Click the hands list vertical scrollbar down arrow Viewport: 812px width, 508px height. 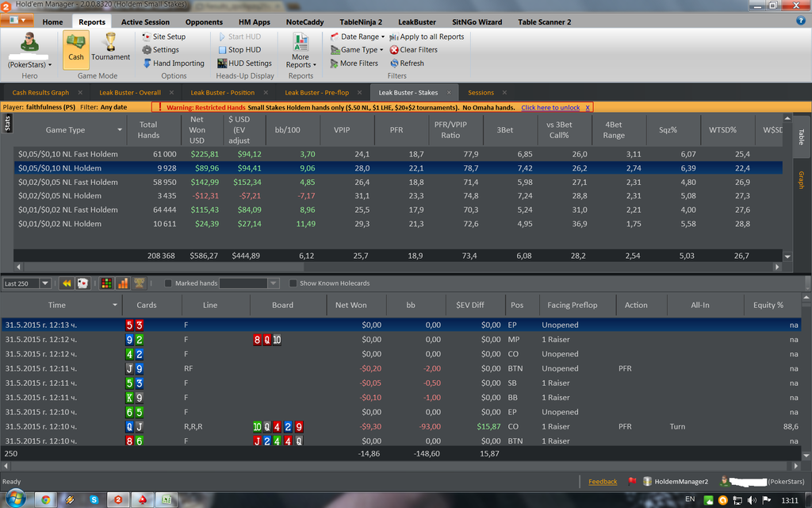click(x=806, y=455)
